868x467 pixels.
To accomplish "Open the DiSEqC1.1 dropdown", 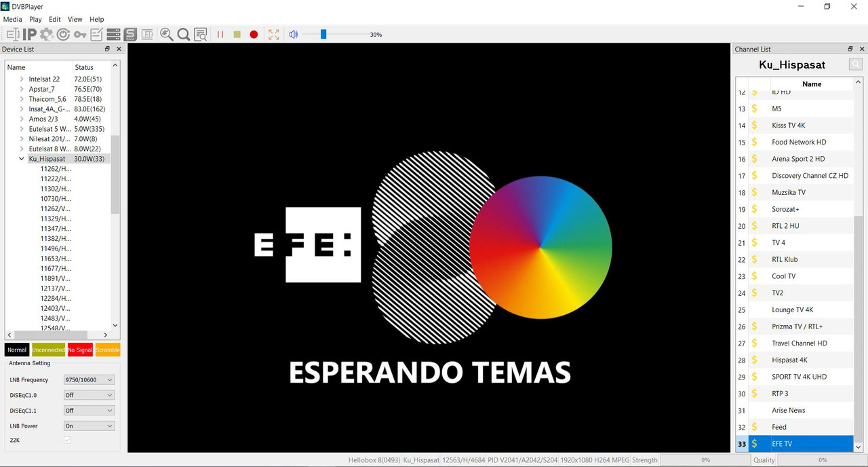I will [x=89, y=411].
